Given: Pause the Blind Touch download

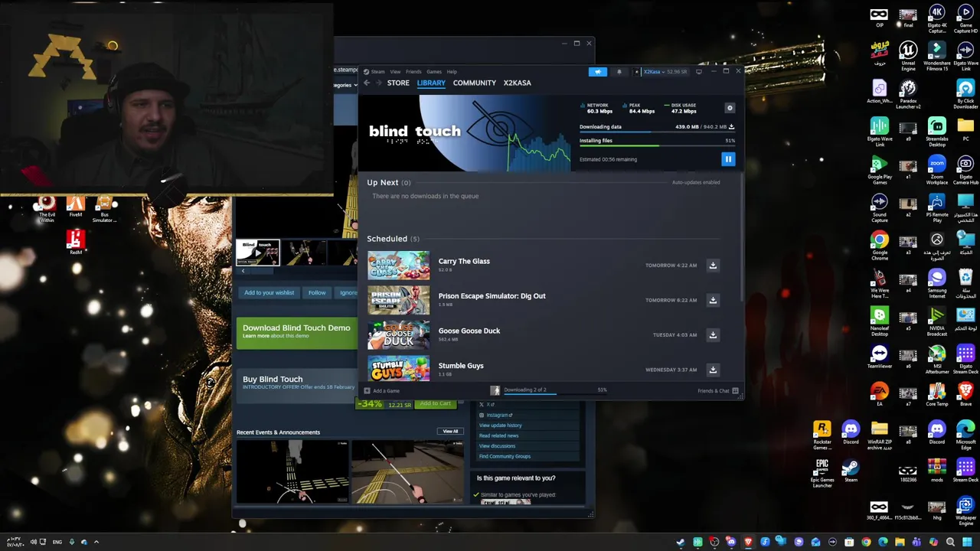Looking at the screenshot, I should [x=728, y=159].
